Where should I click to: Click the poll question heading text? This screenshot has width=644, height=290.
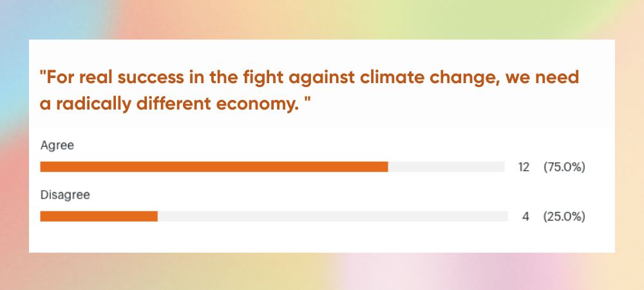coord(309,92)
